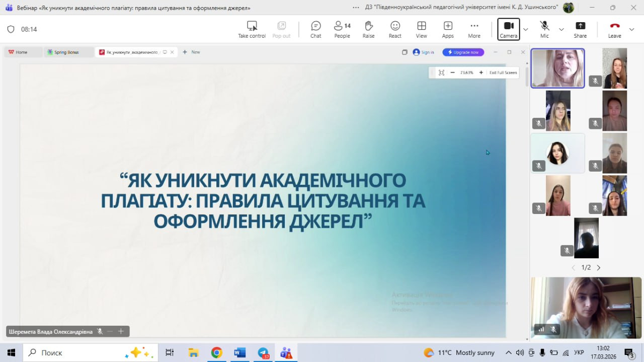Open the More actions menu
The image size is (644, 362).
click(x=474, y=29)
